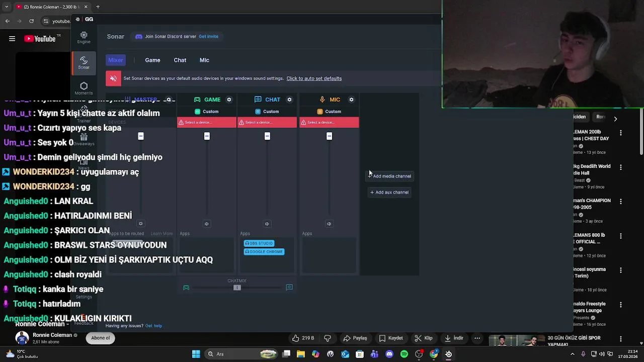644x362 pixels.
Task: Like the YouTube video (219 B)
Action: pyautogui.click(x=303, y=338)
